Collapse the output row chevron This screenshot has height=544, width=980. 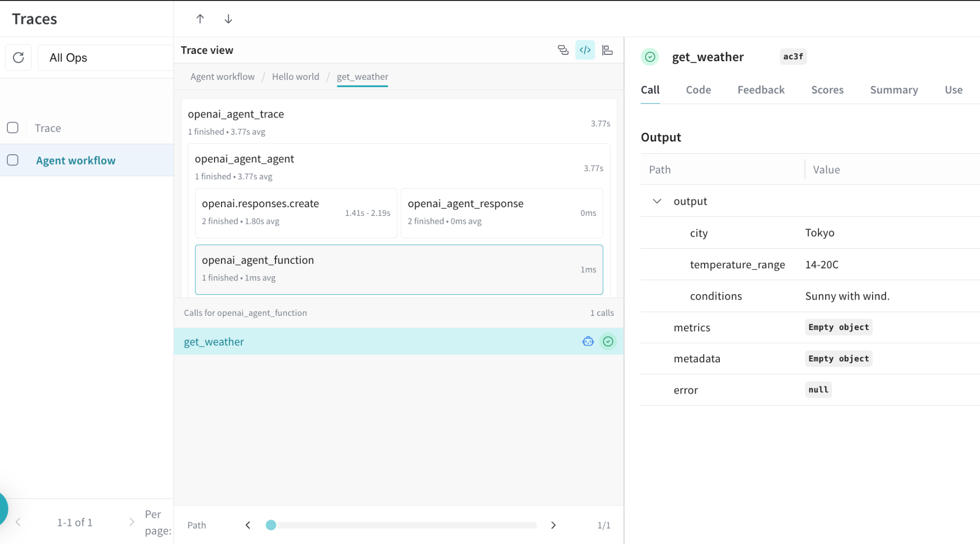click(x=657, y=201)
